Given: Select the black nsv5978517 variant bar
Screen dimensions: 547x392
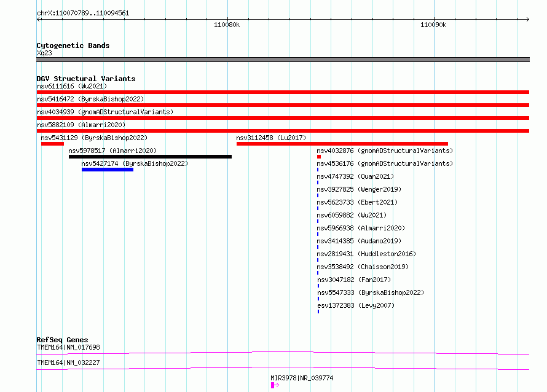Looking at the screenshot, I should (x=150, y=157).
